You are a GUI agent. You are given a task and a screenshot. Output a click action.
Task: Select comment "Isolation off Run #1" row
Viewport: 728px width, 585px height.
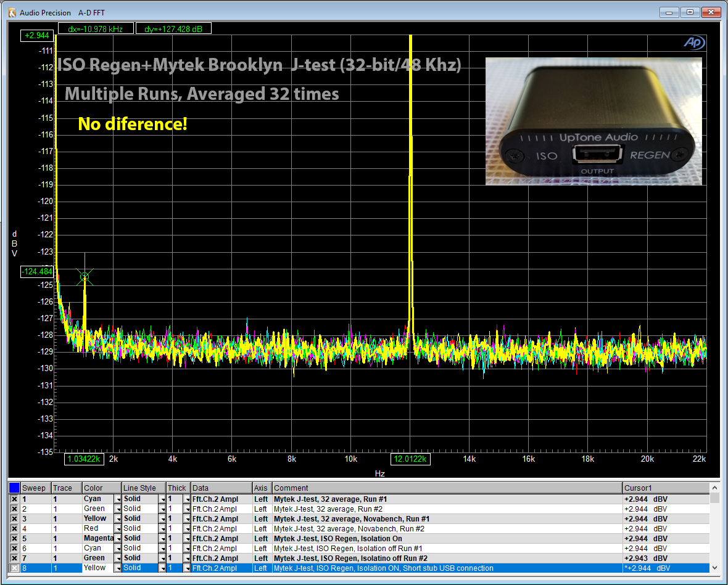tap(348, 549)
